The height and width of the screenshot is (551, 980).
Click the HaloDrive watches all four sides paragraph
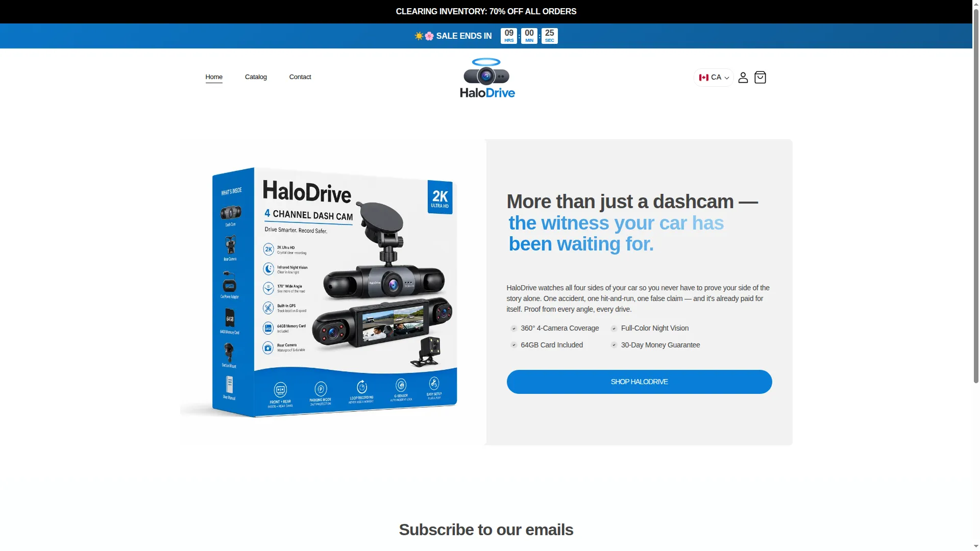click(638, 298)
